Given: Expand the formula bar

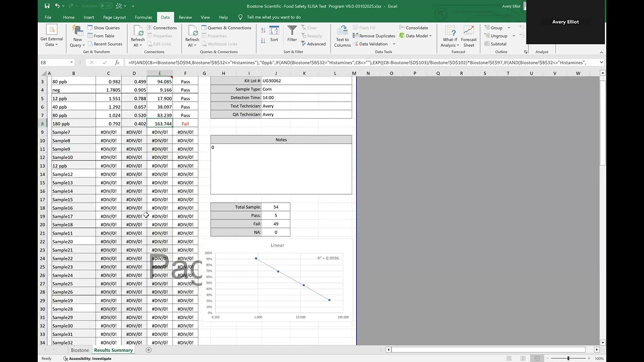Looking at the screenshot, I should pos(601,62).
